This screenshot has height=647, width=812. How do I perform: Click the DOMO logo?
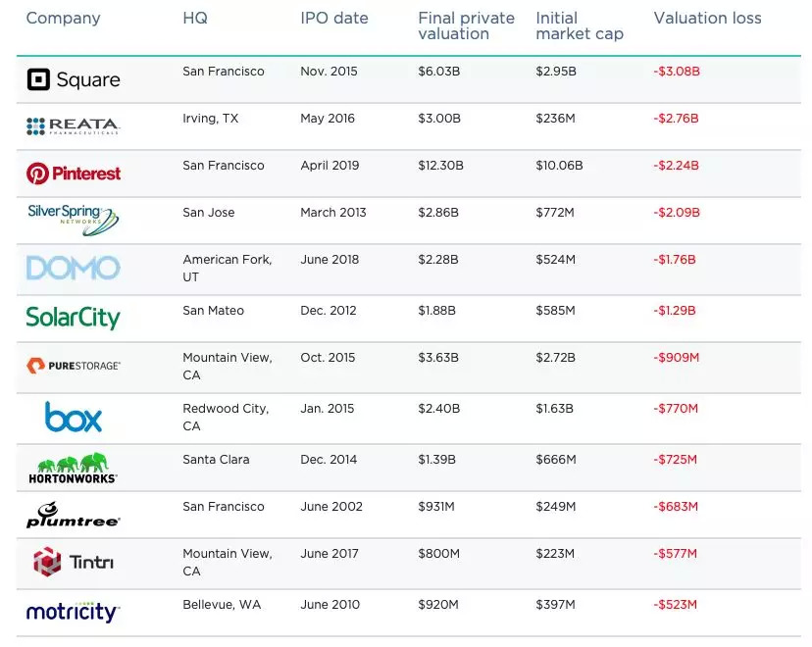coord(73,268)
